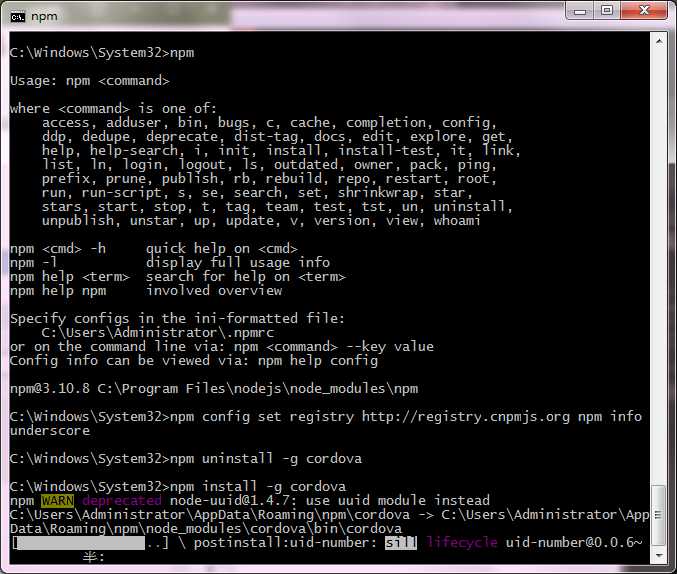The image size is (677, 574).
Task: Click the purple 'deprecated' word
Action: tap(122, 501)
